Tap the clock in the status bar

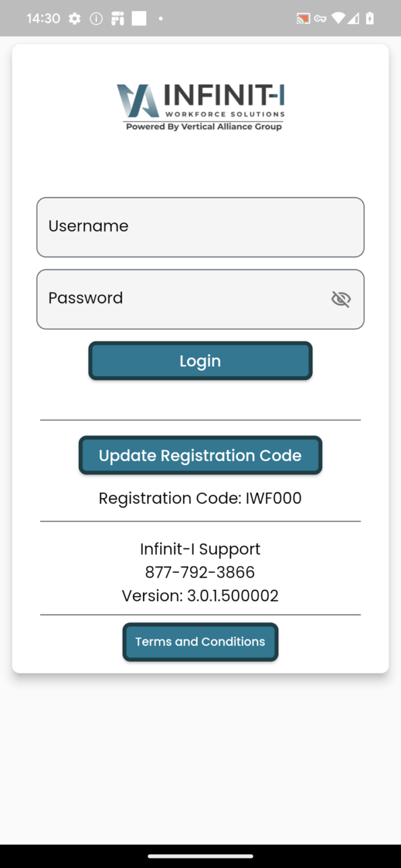43,18
